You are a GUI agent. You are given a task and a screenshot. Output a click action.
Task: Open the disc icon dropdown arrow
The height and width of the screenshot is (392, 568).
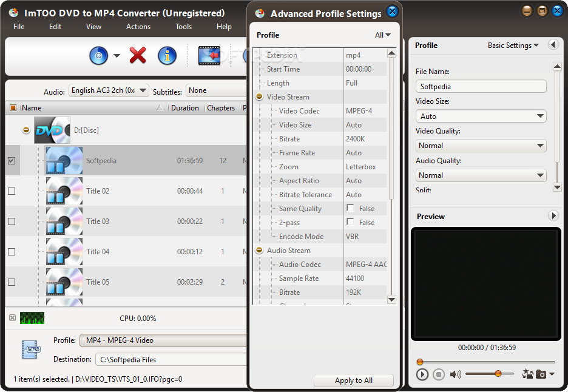click(x=117, y=56)
